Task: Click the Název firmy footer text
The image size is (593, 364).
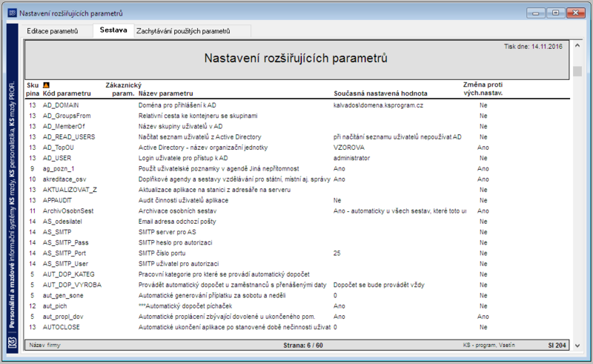Action: 44,345
